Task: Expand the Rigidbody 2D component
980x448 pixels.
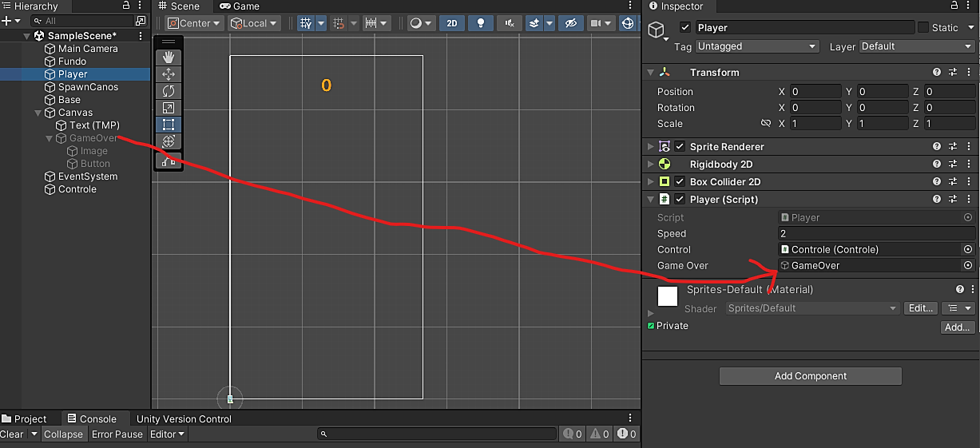Action: [651, 165]
